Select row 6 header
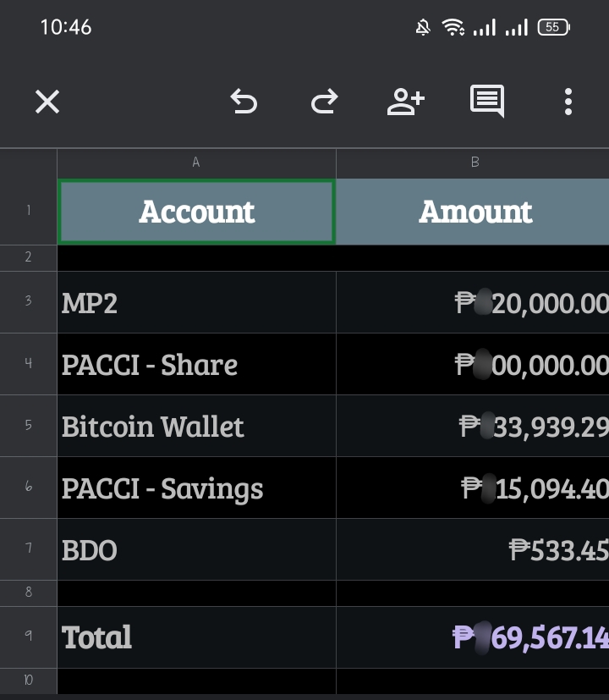Screen dimensions: 609x700 point(29,487)
